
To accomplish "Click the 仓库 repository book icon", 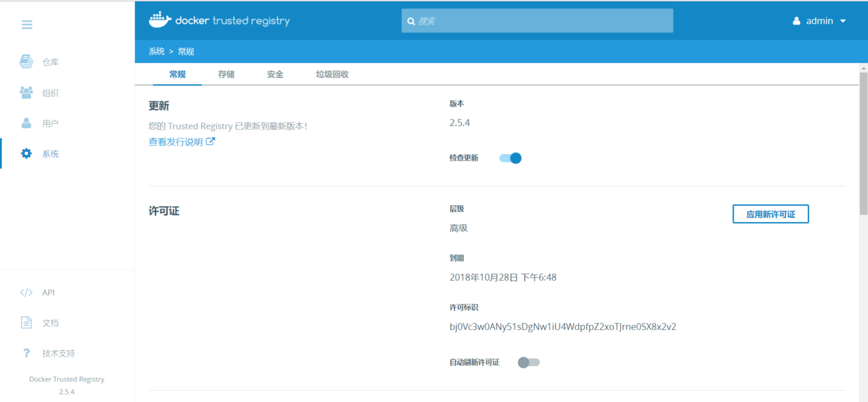I will [x=26, y=62].
